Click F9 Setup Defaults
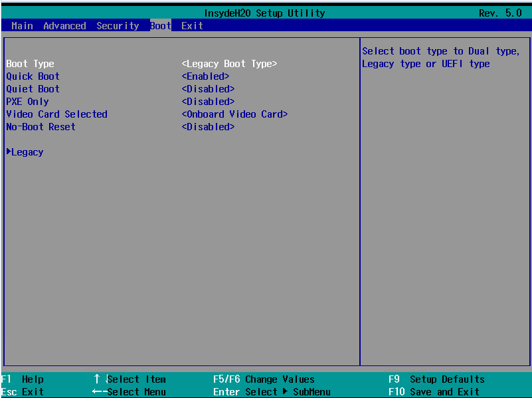The width and height of the screenshot is (532, 398). point(436,379)
